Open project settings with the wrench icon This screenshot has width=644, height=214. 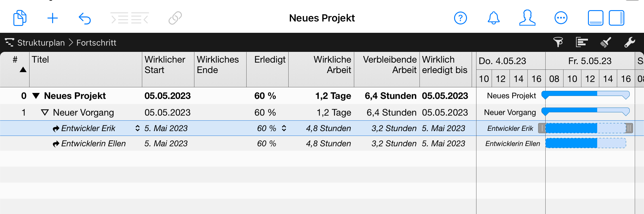click(630, 42)
